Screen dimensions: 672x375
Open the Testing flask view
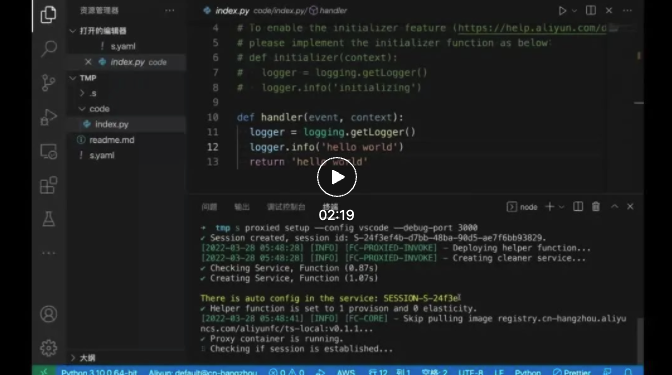click(x=48, y=219)
